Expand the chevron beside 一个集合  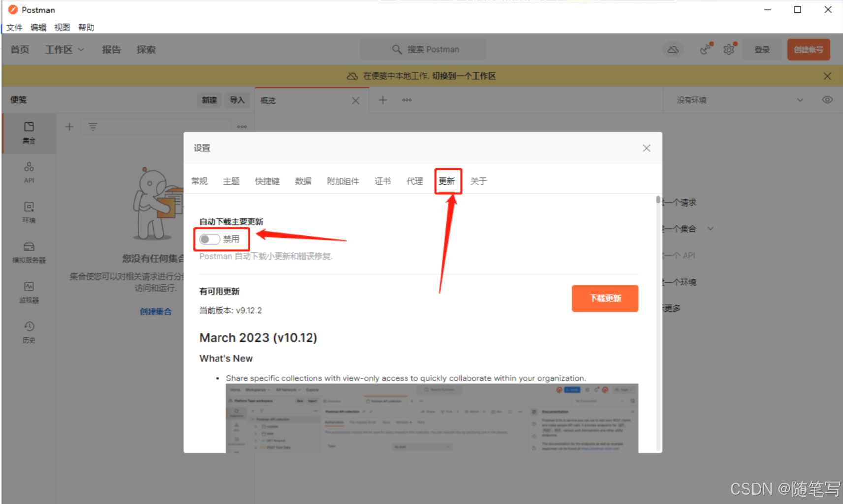click(710, 229)
